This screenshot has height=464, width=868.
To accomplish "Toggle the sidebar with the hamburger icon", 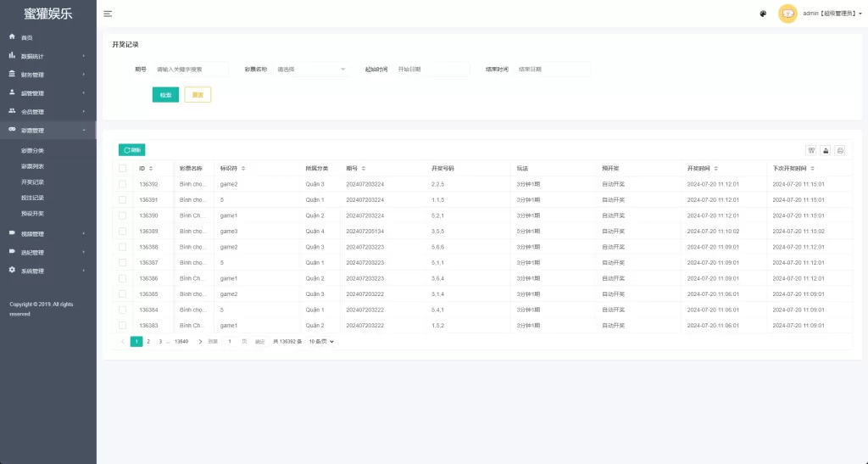I will pyautogui.click(x=108, y=14).
